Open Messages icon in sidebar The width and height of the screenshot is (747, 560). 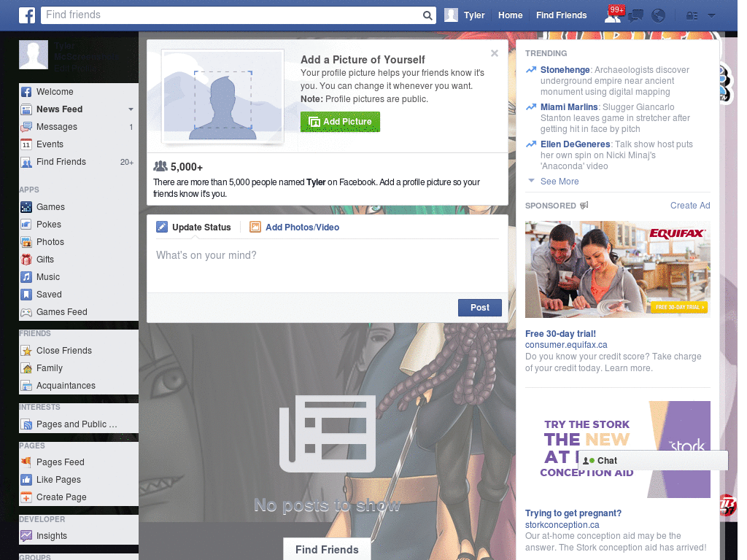tap(26, 127)
